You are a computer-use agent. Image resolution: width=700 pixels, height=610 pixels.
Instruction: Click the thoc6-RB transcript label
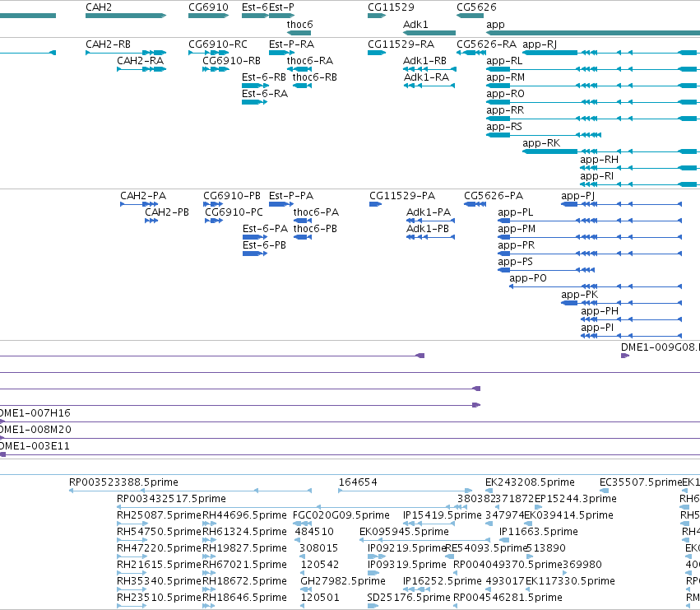[x=315, y=77]
